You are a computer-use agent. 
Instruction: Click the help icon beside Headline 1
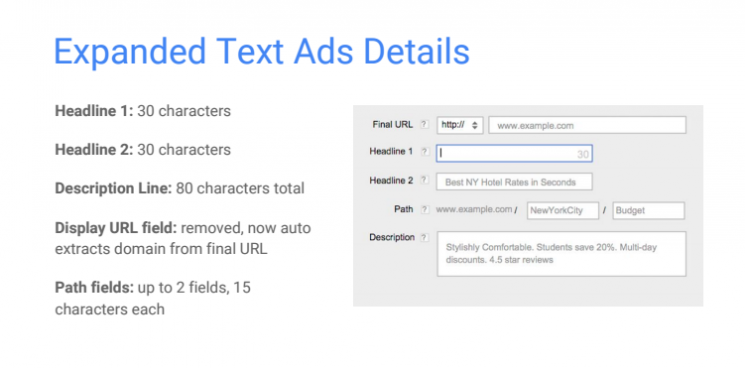coord(424,152)
